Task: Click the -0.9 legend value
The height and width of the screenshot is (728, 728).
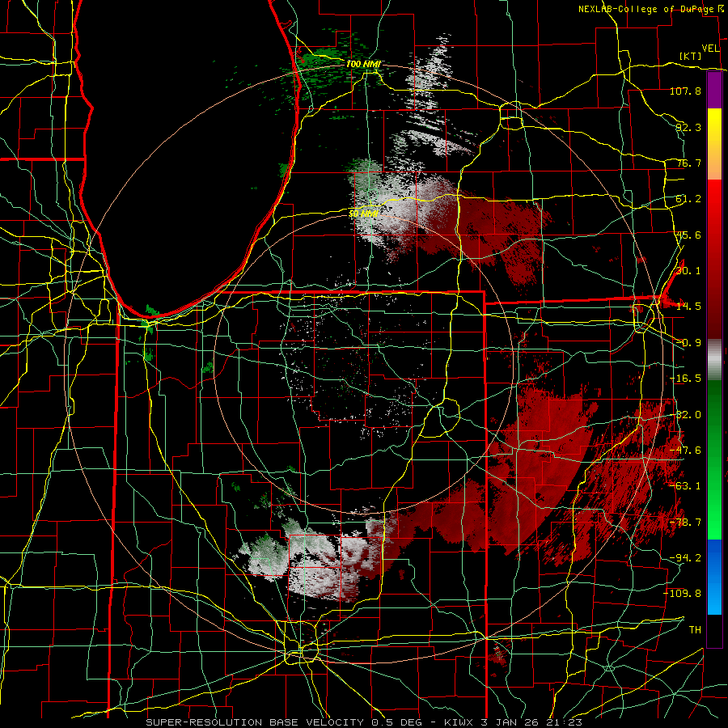Action: coord(688,343)
